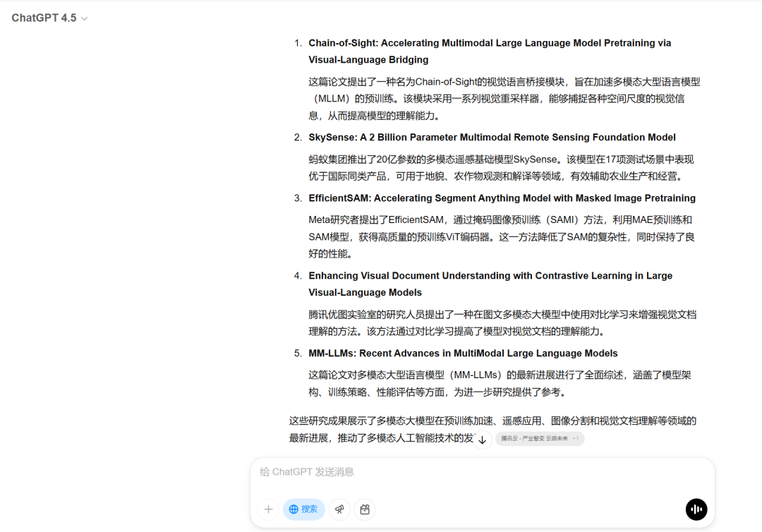Jump to the bottom with the down-arrow button

pos(482,440)
